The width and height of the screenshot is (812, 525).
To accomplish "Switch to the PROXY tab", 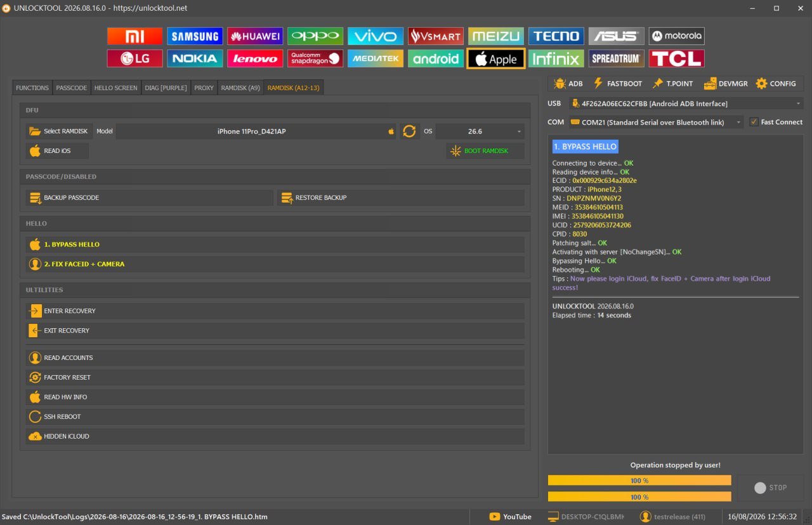I will click(x=204, y=88).
